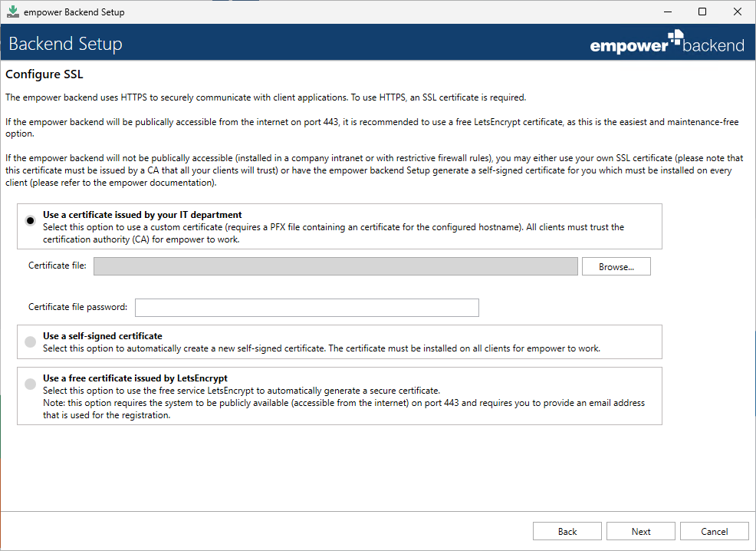
Task: Choose the self-signed certificate radio option
Action: point(31,342)
